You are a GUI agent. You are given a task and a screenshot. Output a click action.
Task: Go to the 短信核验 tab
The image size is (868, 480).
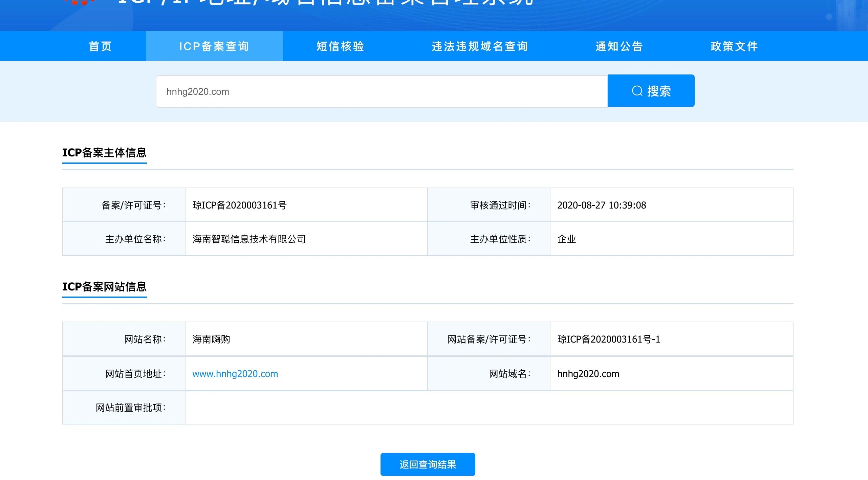[340, 46]
